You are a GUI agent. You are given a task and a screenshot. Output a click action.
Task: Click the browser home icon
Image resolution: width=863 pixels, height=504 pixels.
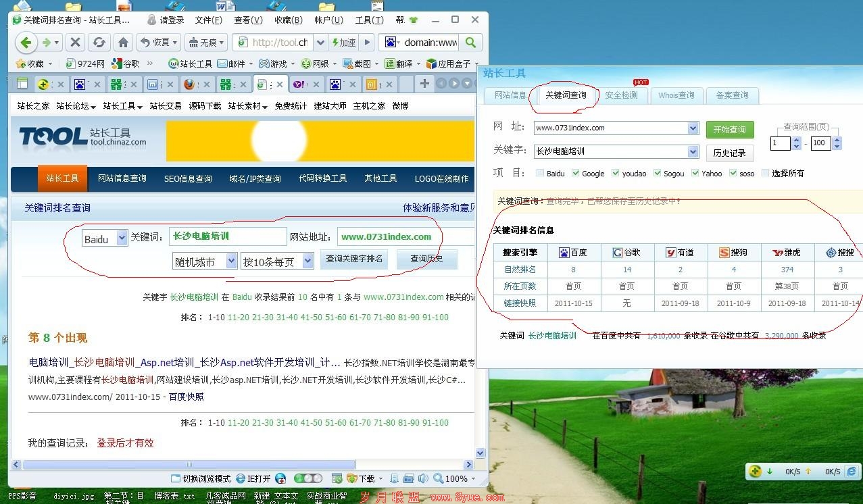(x=124, y=42)
